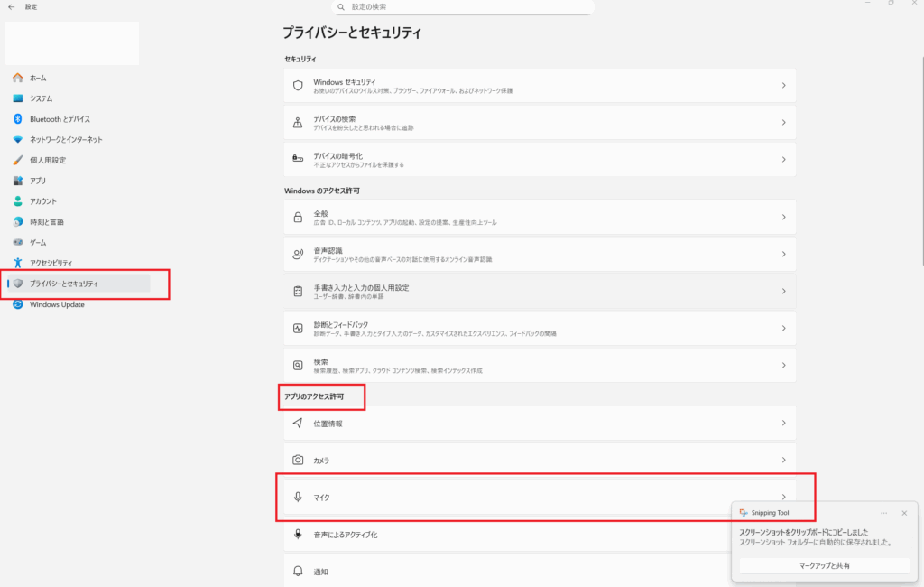This screenshot has width=924, height=587.
Task: Expand the 検索 row chevron
Action: [783, 365]
